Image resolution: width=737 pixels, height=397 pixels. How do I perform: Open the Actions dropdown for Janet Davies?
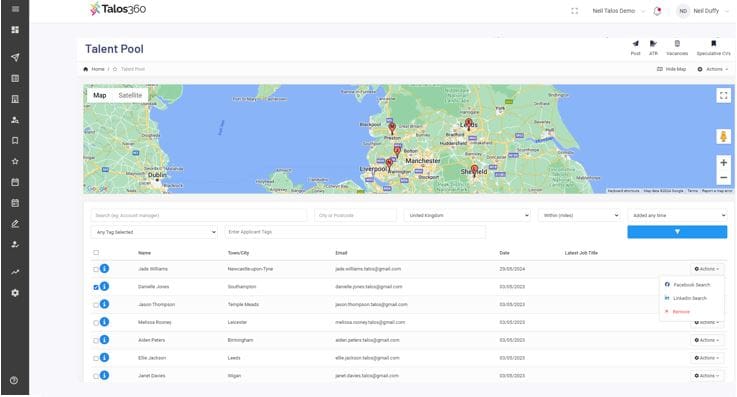click(x=707, y=376)
